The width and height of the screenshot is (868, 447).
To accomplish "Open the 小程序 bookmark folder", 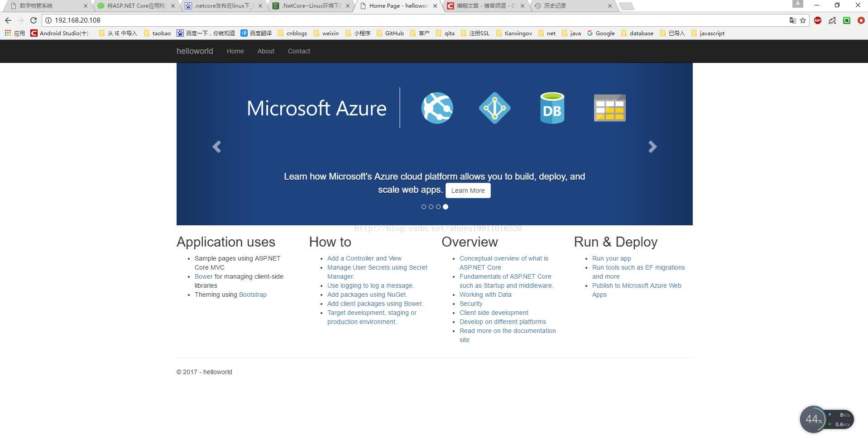I will pyautogui.click(x=358, y=33).
